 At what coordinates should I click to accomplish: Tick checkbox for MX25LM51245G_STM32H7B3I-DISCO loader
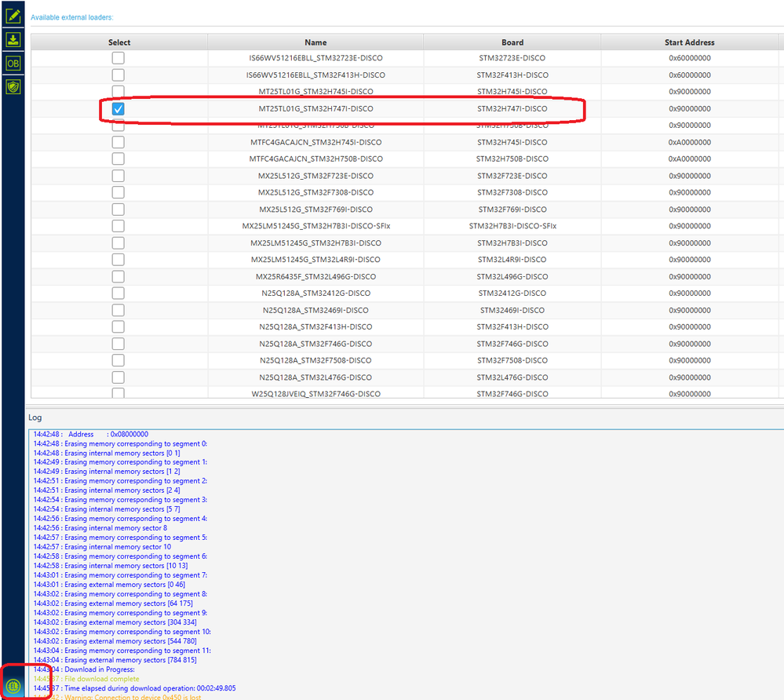118,243
